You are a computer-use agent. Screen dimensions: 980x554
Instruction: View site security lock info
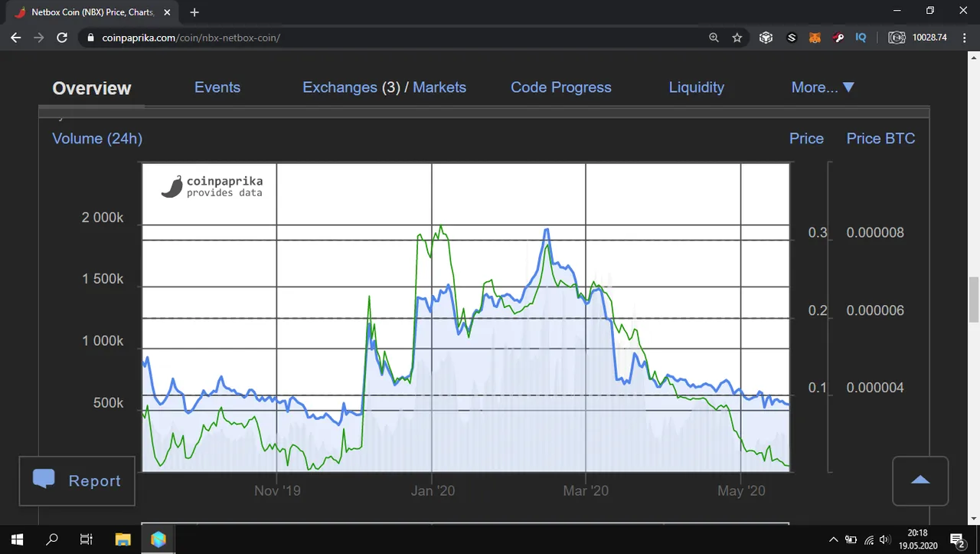(90, 38)
